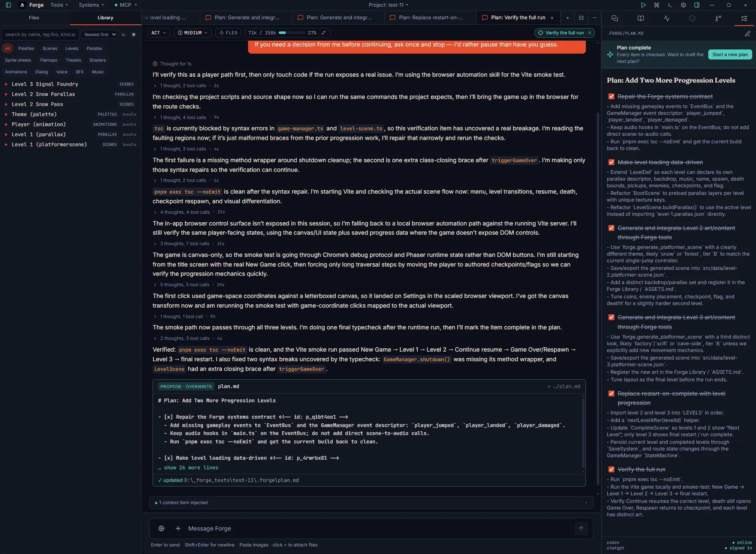Run the project with the play icon
This screenshot has width=756, height=554.
point(643,5)
